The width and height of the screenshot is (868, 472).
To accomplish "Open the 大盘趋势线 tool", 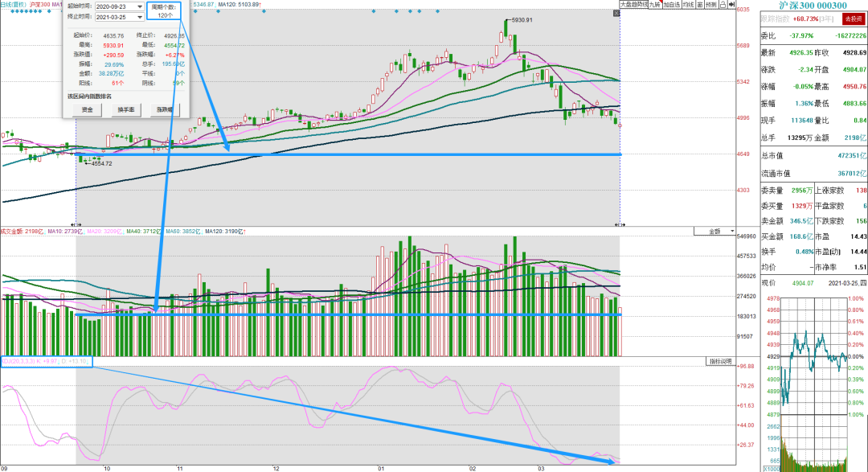I will pos(633,5).
